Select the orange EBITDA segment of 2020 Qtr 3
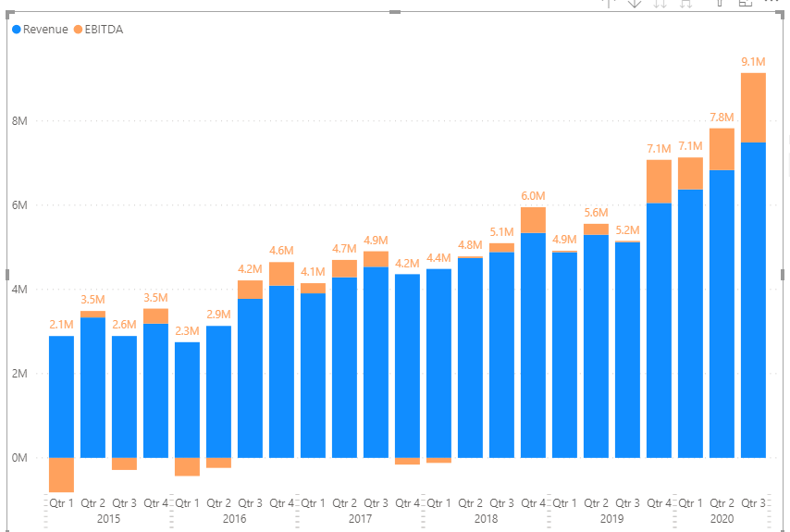The image size is (790, 532). pos(753,108)
